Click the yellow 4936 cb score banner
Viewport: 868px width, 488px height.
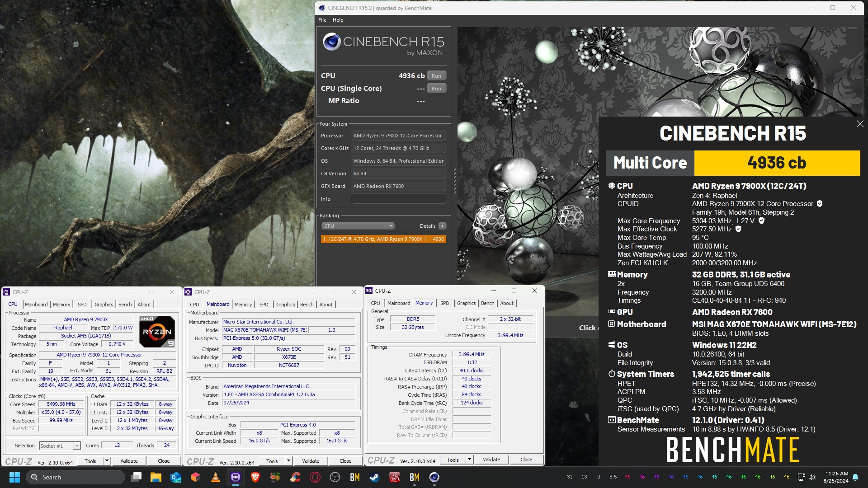tap(777, 163)
